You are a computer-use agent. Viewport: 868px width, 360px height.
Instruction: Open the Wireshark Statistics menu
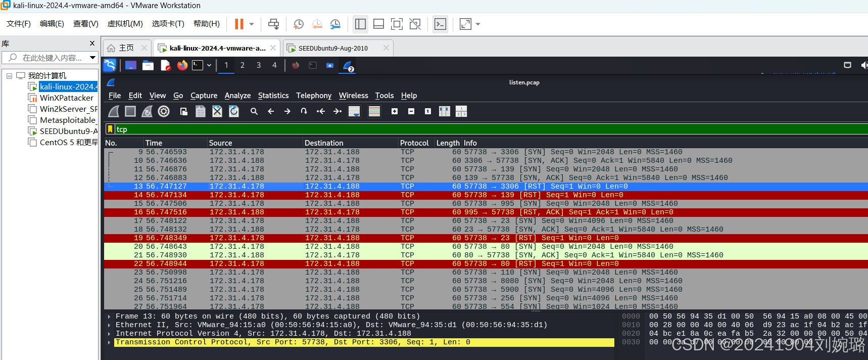coord(273,96)
